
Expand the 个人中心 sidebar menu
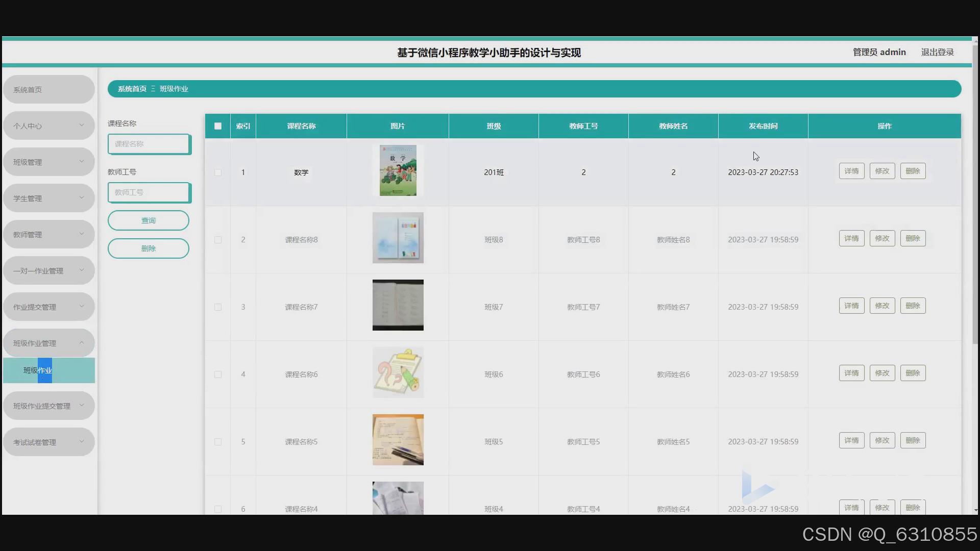[48, 126]
